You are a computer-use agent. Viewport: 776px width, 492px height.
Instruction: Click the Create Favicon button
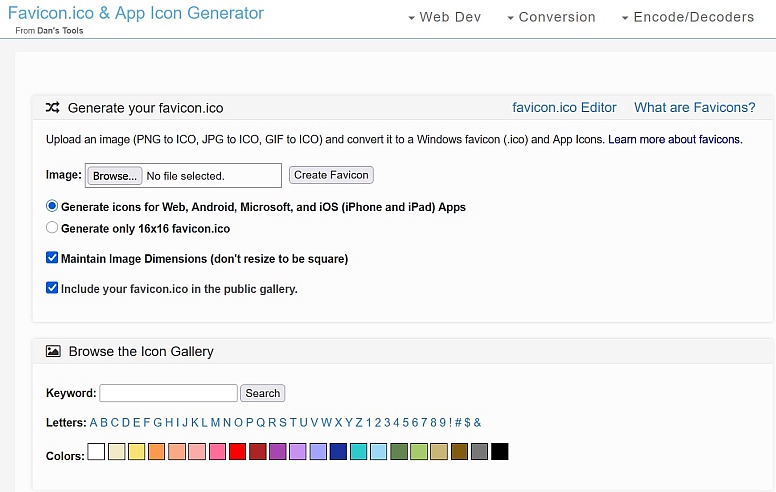pyautogui.click(x=331, y=175)
